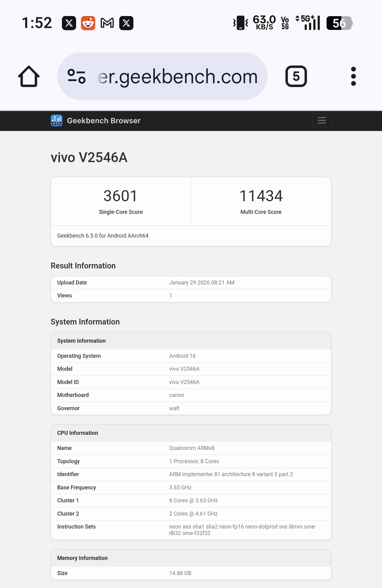
Task: Click the 3601 Single-Core Score
Action: [120, 196]
